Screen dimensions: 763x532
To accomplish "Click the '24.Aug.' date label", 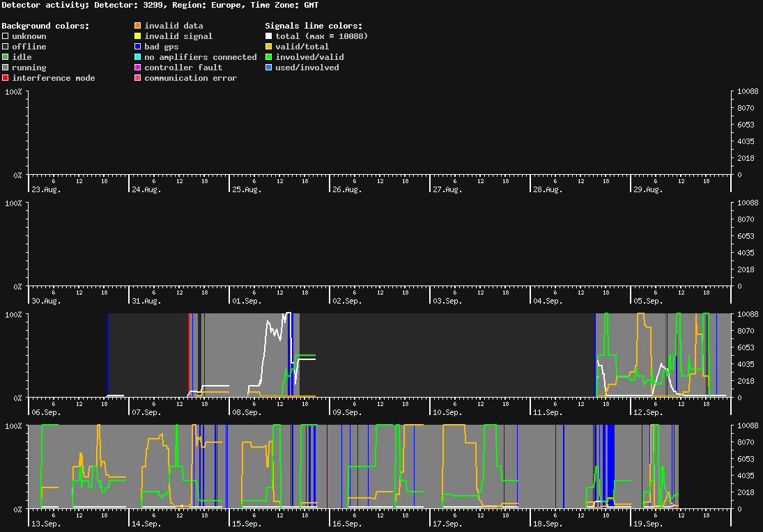I will point(146,189).
